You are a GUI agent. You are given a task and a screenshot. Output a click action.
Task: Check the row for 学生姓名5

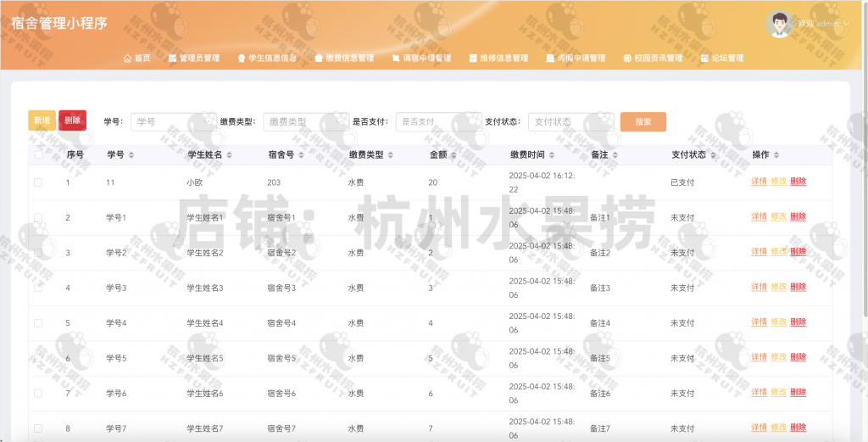[38, 358]
